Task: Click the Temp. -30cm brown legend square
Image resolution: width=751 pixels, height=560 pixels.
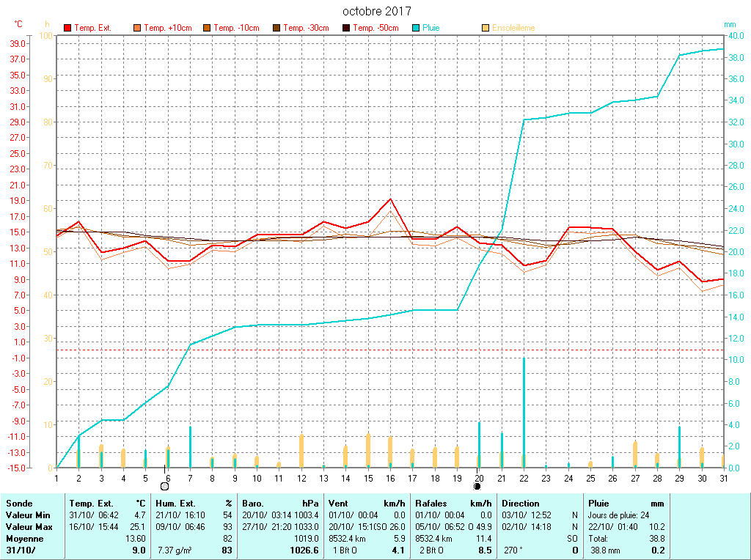Action: point(277,28)
